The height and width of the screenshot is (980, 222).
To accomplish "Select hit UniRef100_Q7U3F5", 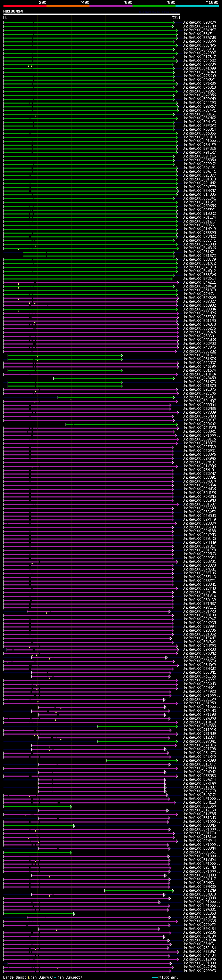I will pyautogui.click(x=199, y=428).
